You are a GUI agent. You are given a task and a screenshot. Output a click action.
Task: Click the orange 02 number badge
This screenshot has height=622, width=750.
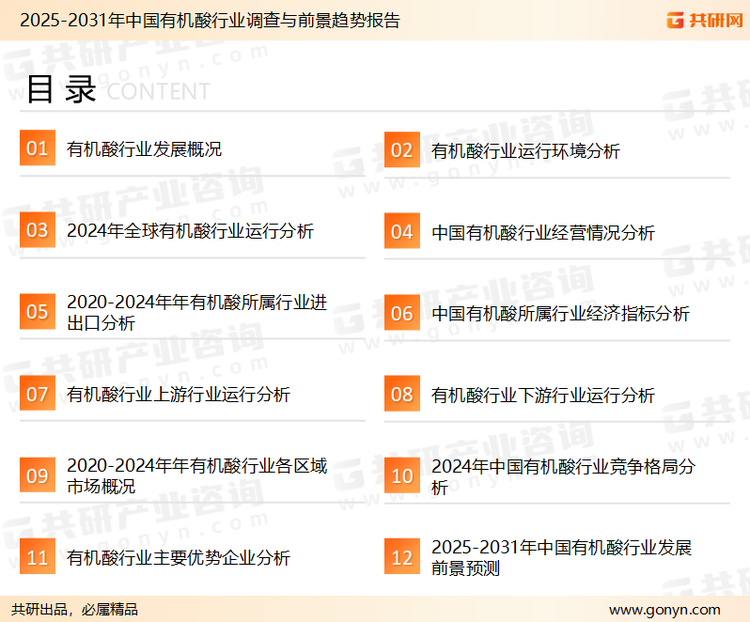[x=402, y=150]
